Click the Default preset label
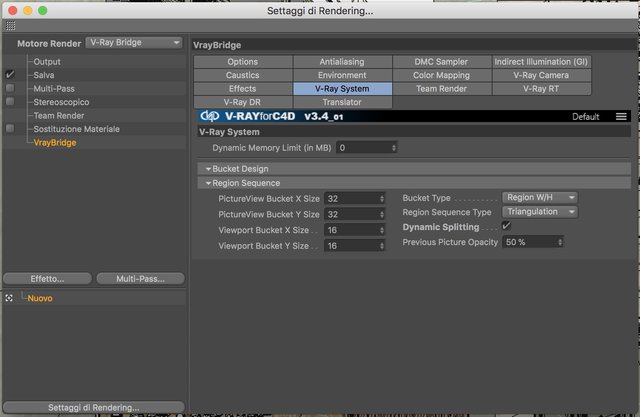Image resolution: width=640 pixels, height=417 pixels. coord(585,117)
